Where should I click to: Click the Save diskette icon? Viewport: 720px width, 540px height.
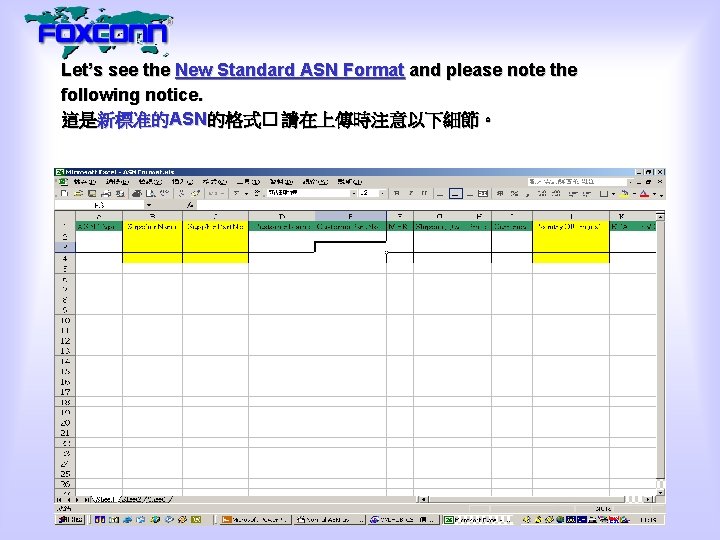click(x=92, y=194)
